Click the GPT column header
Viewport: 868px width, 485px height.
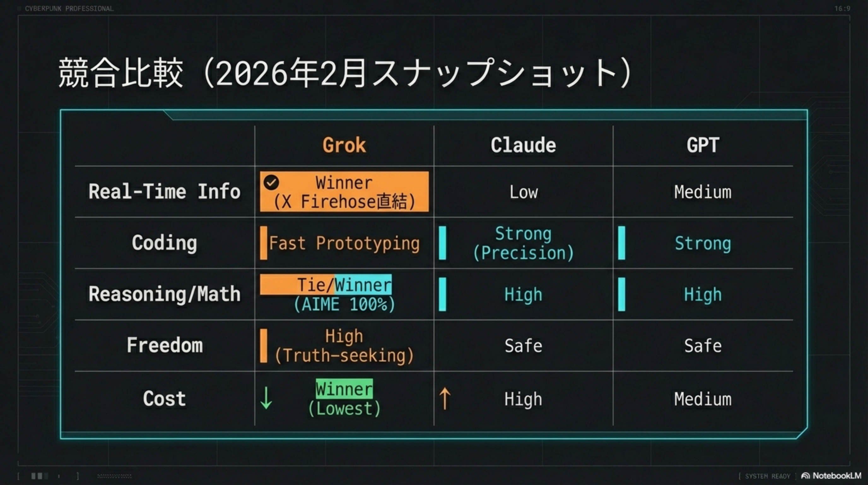(x=703, y=145)
